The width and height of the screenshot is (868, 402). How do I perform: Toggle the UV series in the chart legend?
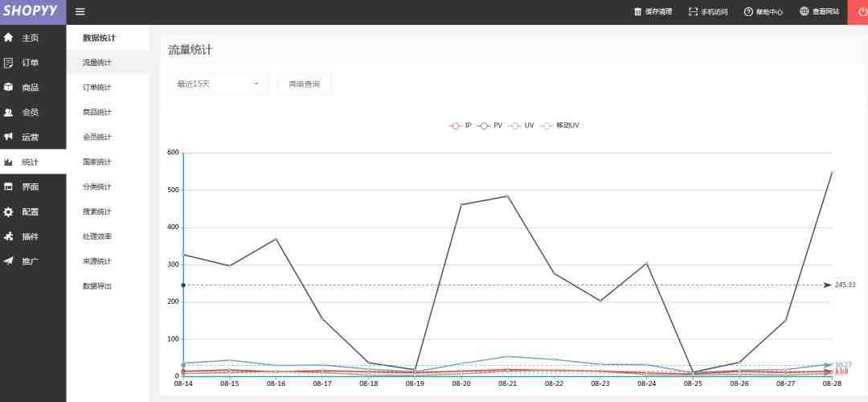click(521, 125)
